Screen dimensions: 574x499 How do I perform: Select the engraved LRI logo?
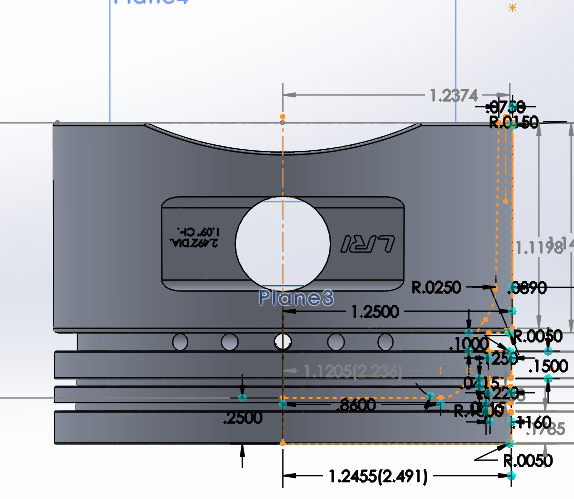[368, 244]
